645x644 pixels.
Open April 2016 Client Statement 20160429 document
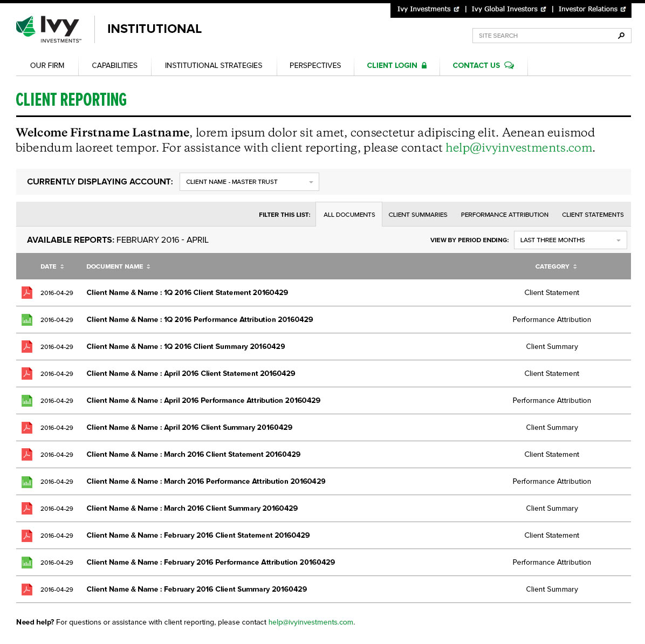point(191,374)
